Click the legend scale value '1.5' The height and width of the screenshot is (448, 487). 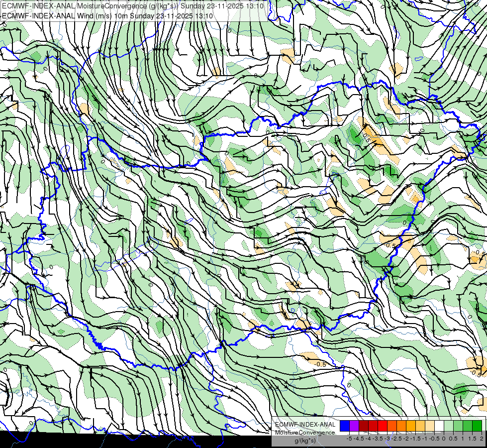(472, 439)
